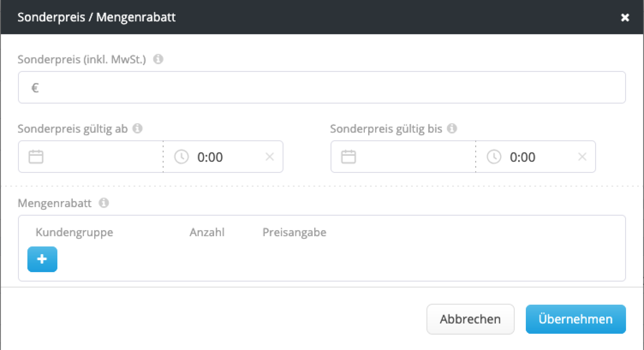
Task: Select the clock icon in gültig ab field
Action: [x=181, y=157]
